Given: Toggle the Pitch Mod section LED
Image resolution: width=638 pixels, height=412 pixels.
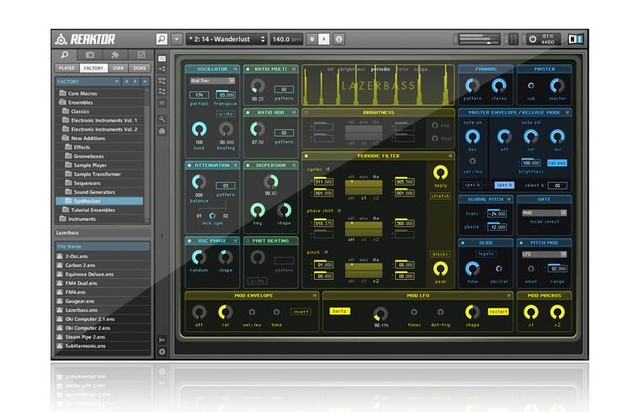Looking at the screenshot, I should (x=521, y=243).
